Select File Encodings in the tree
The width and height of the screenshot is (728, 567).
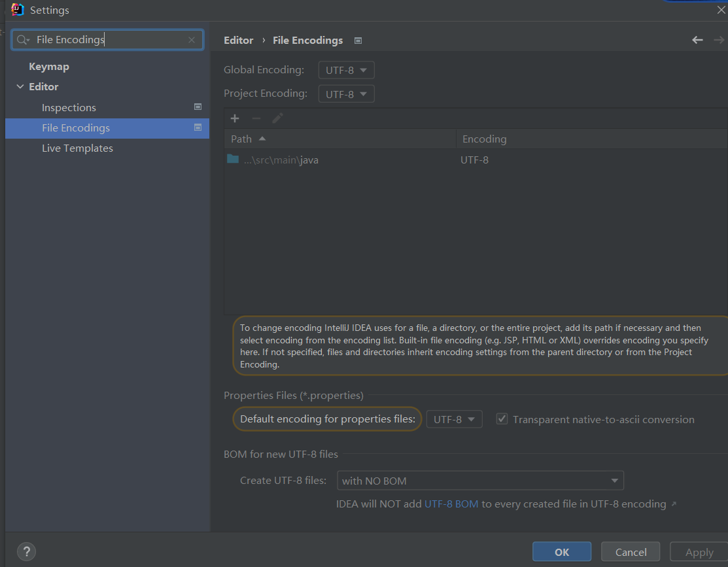pos(107,128)
